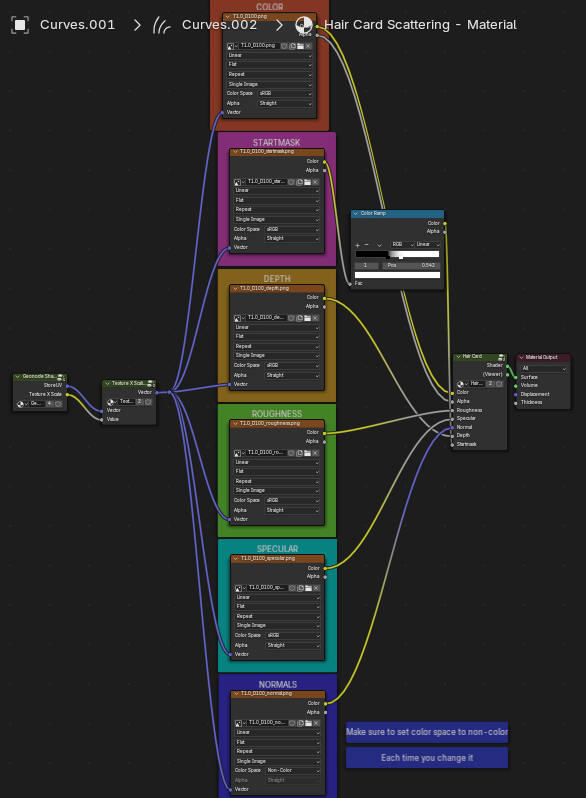Unlink image with X icon in STARTMASK node
The height and width of the screenshot is (798, 586).
coord(316,182)
